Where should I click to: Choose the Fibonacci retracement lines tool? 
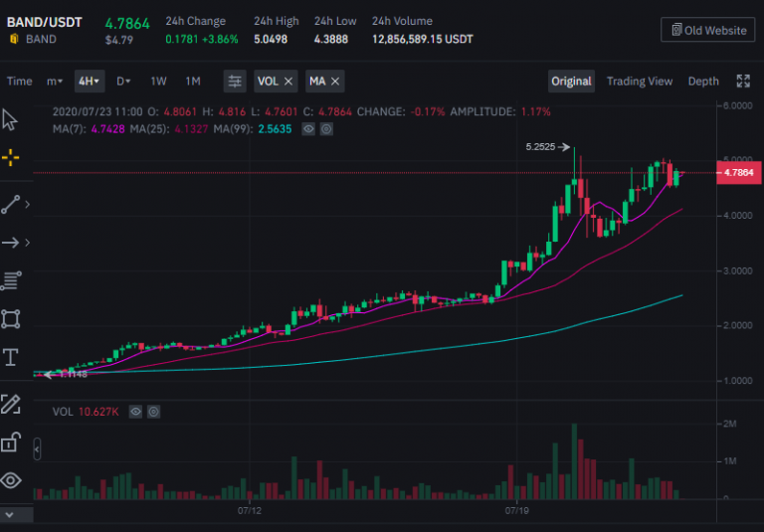point(11,280)
